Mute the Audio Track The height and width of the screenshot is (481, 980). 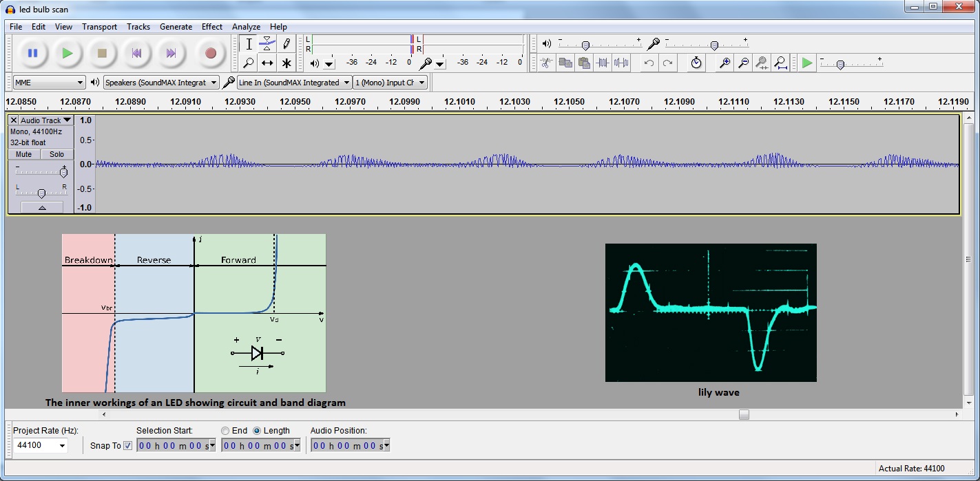24,154
